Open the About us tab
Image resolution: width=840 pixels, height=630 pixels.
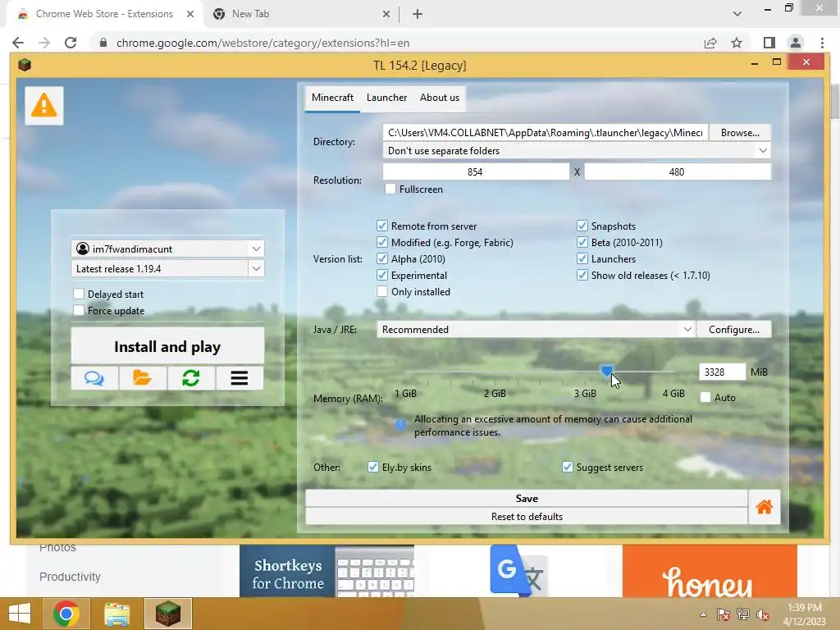point(440,98)
